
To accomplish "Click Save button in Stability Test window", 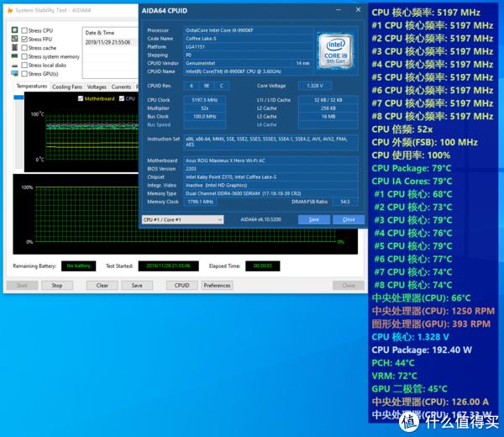I will click(x=137, y=286).
